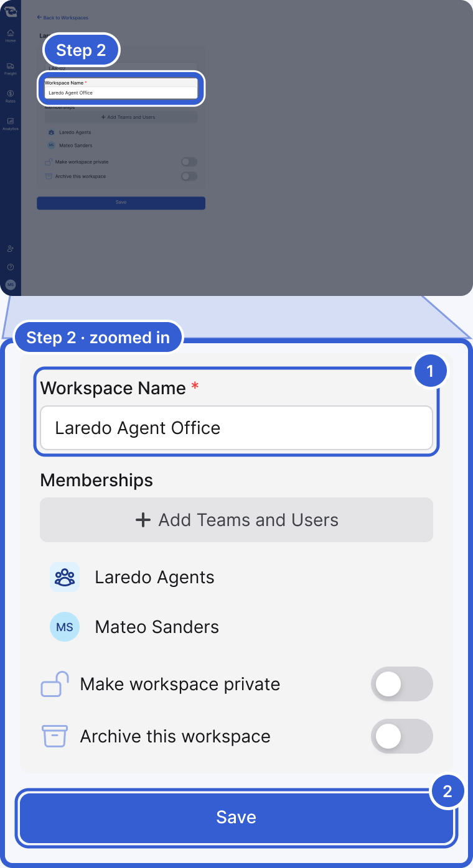Viewport: 473px width, 868px height.
Task: Click the MS avatar beside Mateo Sanders in the zoomed view
Action: point(65,627)
